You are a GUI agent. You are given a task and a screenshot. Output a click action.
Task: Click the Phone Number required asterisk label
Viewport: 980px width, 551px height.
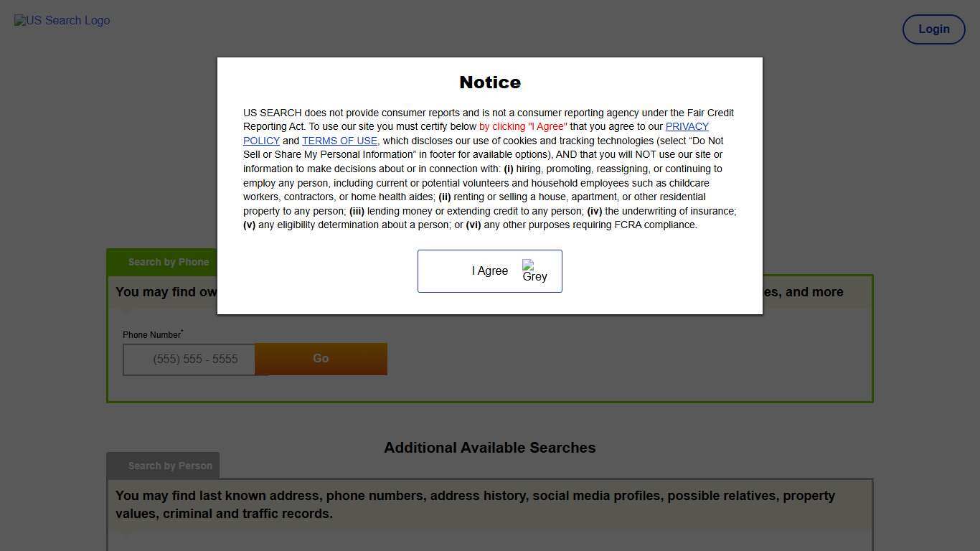pyautogui.click(x=151, y=334)
